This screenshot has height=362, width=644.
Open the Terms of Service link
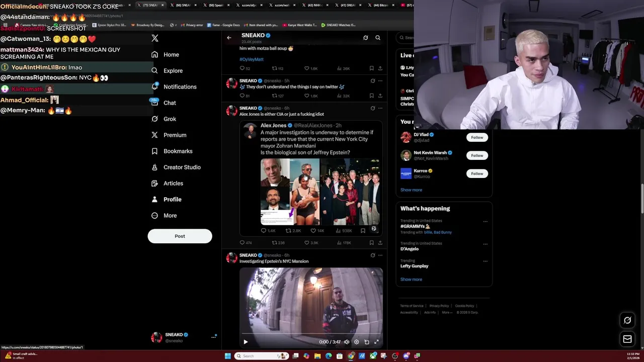coord(412,306)
